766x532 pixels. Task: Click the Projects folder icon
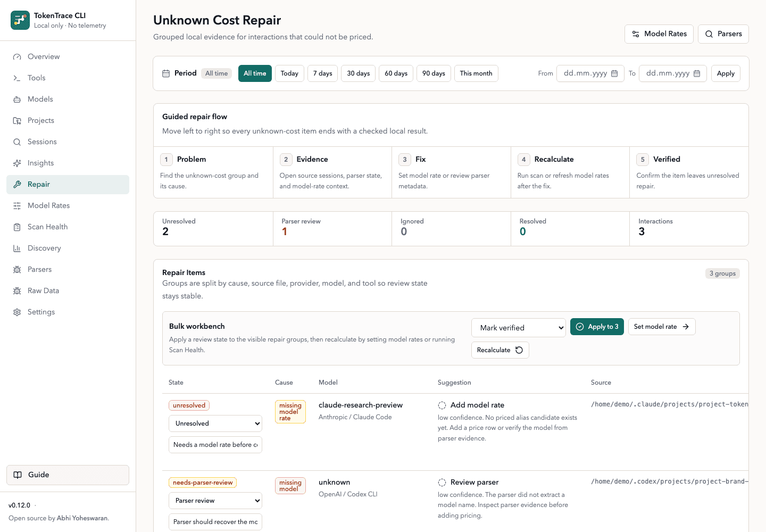point(17,121)
